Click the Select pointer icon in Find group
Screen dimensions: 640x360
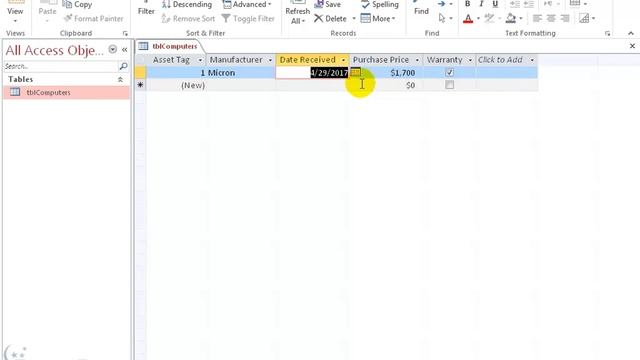[442, 18]
